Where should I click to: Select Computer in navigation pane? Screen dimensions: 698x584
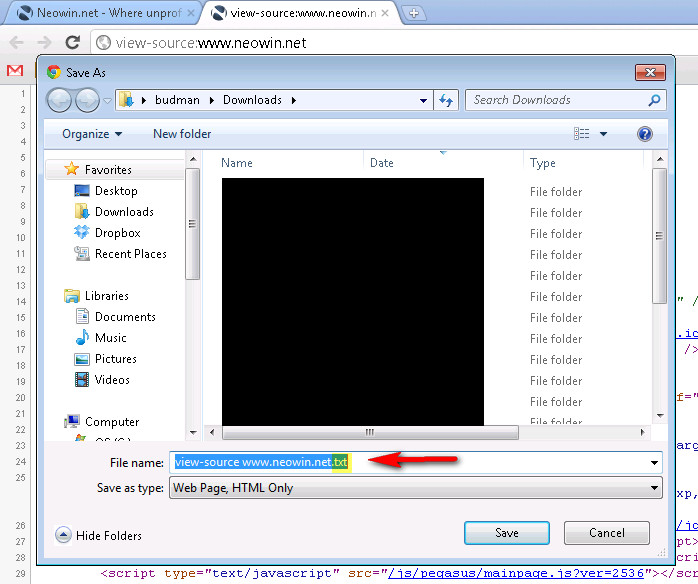pos(112,422)
